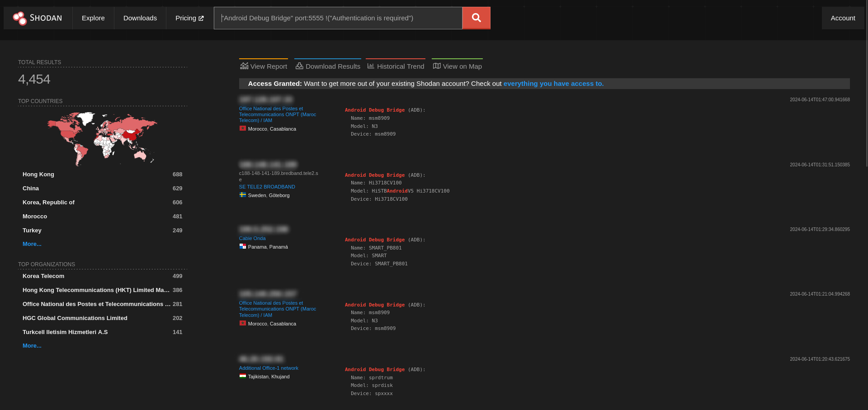868x410 pixels.
Task: Open first result's Maroc Telecom organization link
Action: pos(278,114)
